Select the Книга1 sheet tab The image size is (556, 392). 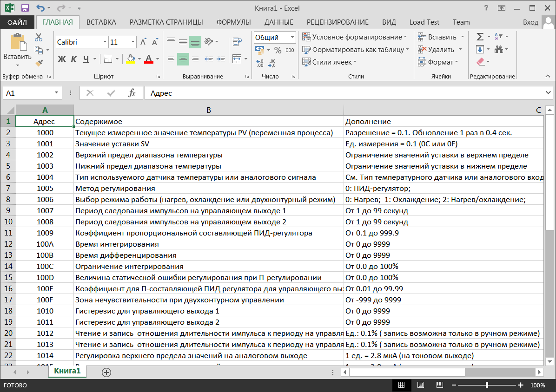(67, 371)
